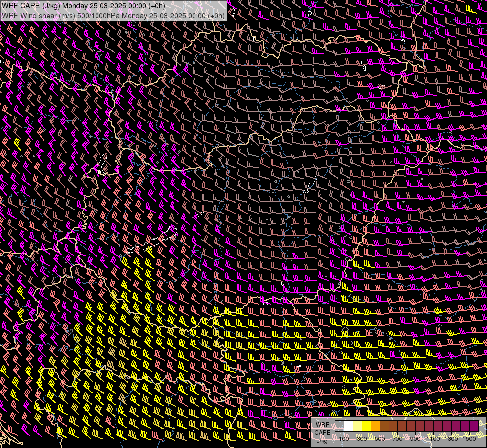The image size is (487, 448).
Task: Select the magenta-purple last legend swatch
Action: coord(474,426)
